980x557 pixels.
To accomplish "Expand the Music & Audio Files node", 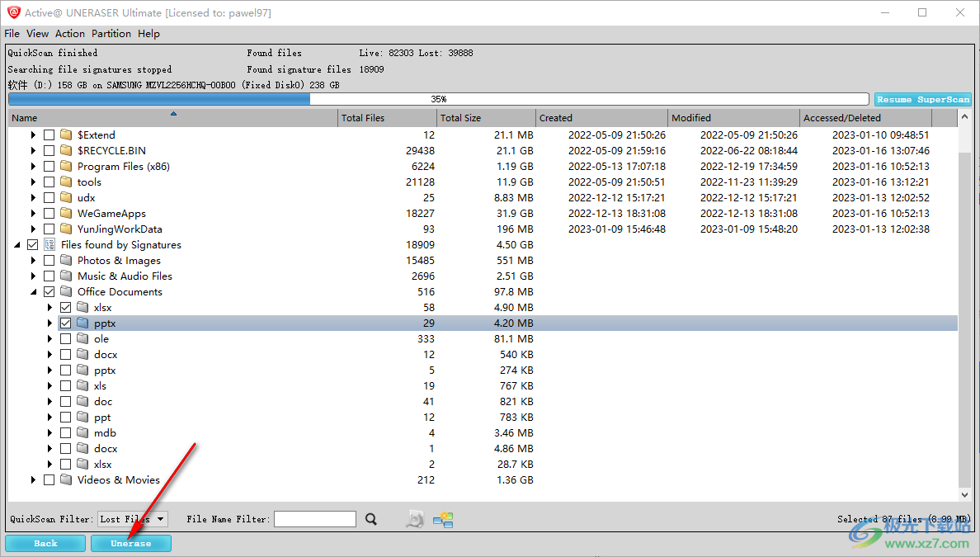I will [33, 276].
